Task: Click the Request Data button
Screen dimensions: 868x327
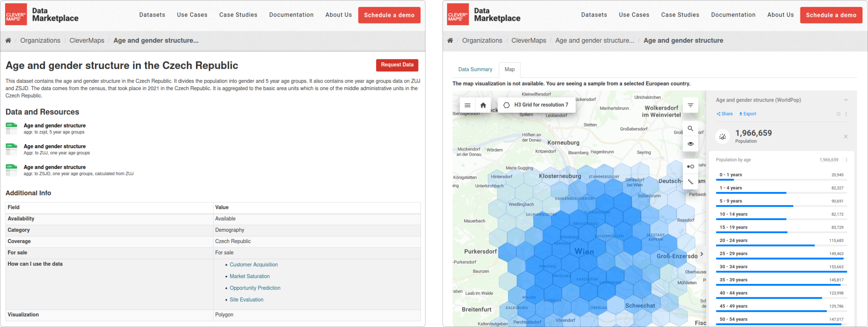Action: (x=397, y=65)
